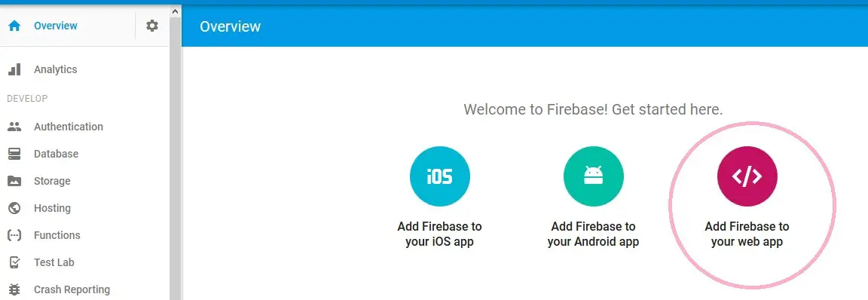Click the Authentication people icon
Viewport: 868px width, 300px height.
click(x=14, y=127)
